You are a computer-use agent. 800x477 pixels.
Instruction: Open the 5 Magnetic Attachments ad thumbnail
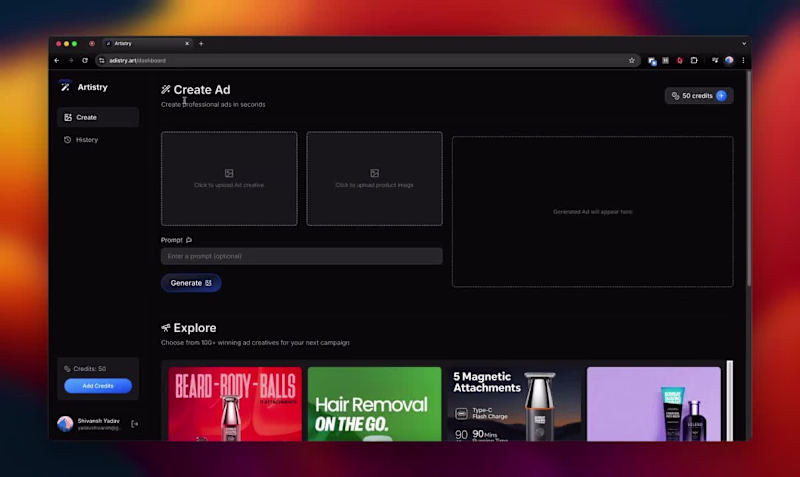tap(514, 404)
